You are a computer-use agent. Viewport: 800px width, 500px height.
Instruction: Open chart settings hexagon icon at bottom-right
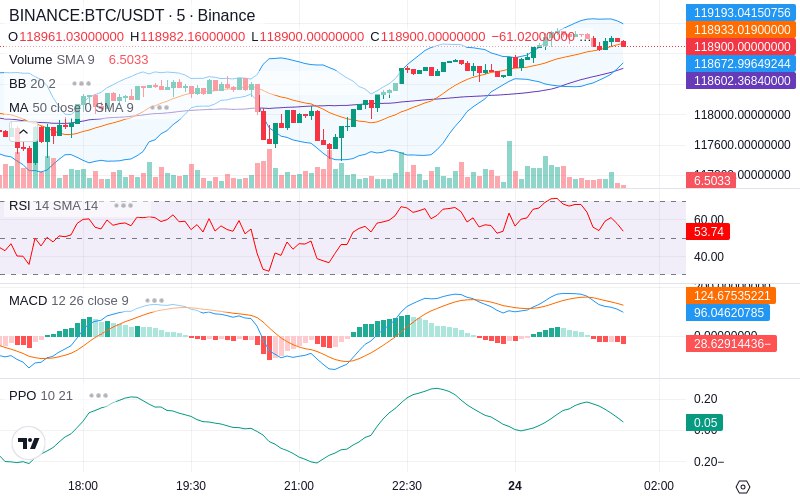point(742,487)
